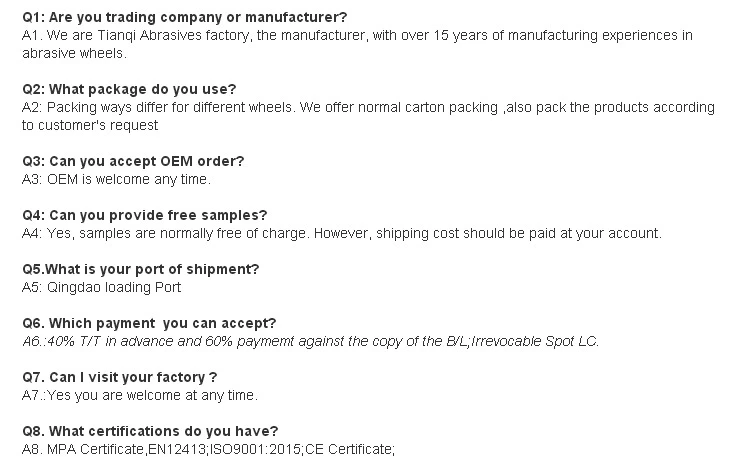This screenshot has width=749, height=476.
Task: Click the Q4 free samples question
Action: [144, 216]
